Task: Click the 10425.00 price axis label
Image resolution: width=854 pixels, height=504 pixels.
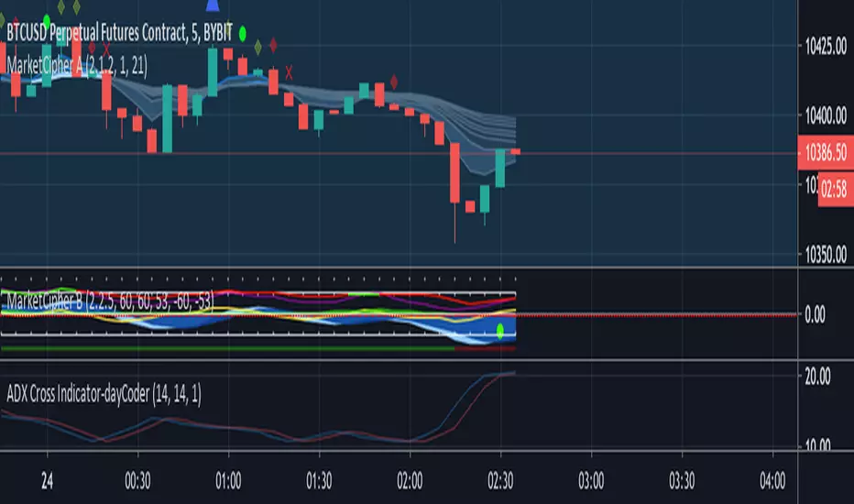Action: 826,47
